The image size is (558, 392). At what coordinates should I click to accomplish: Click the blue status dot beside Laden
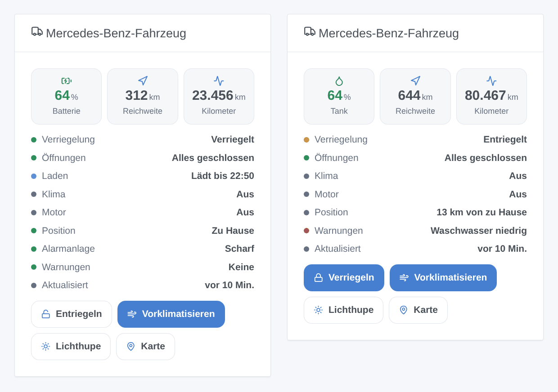click(34, 176)
